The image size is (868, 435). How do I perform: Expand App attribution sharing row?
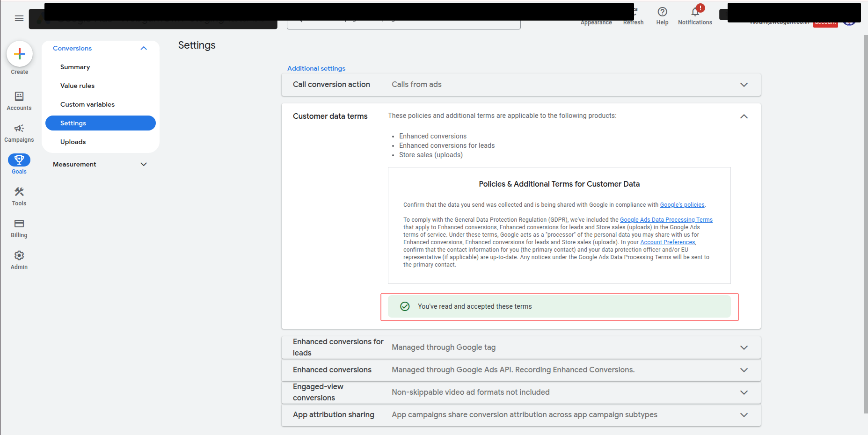pyautogui.click(x=521, y=415)
